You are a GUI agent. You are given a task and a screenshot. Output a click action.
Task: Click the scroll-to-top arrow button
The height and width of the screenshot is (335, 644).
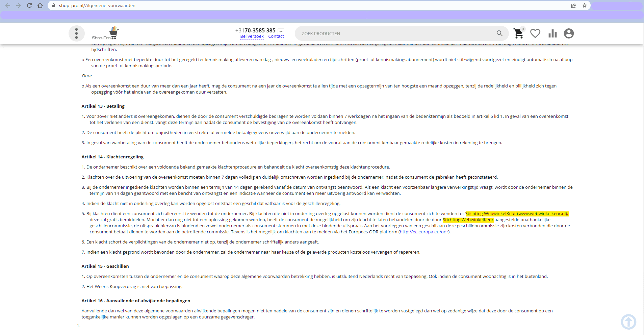pos(628,321)
